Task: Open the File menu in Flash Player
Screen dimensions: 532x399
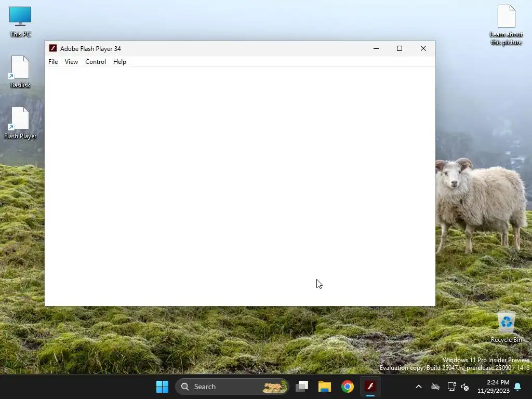Action: coord(53,62)
